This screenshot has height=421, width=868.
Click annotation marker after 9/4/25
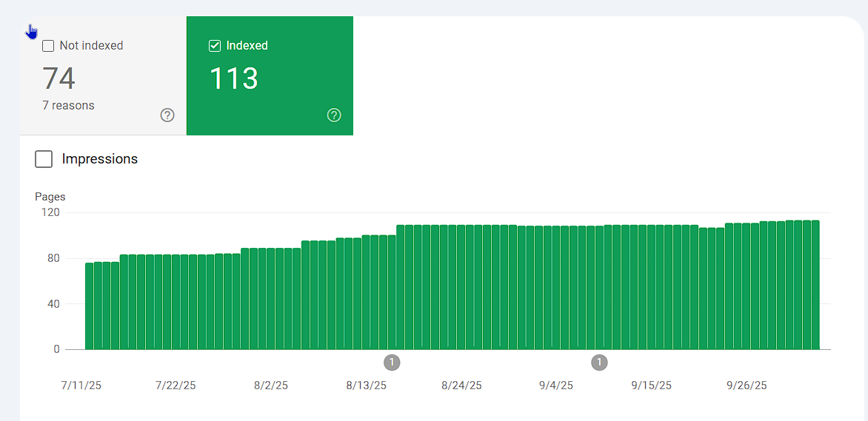(x=599, y=363)
